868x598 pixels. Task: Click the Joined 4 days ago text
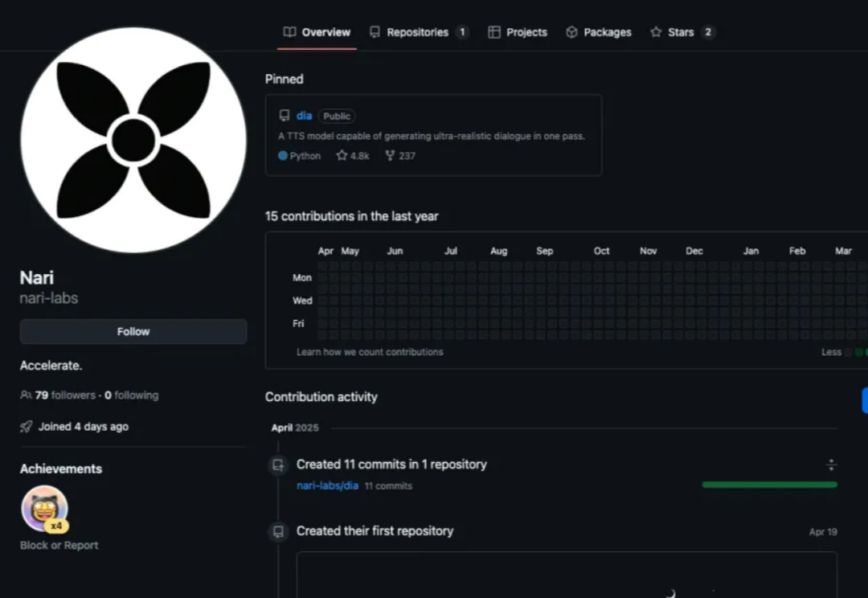point(83,427)
